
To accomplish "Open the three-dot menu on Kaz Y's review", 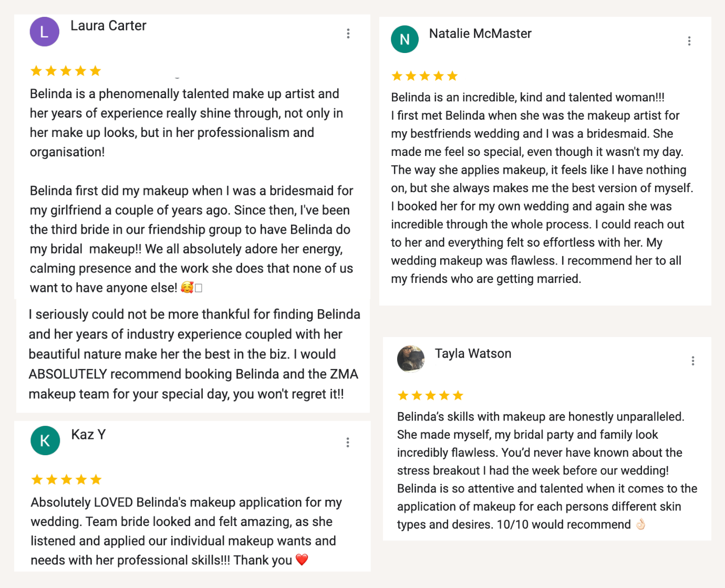I will 348,443.
